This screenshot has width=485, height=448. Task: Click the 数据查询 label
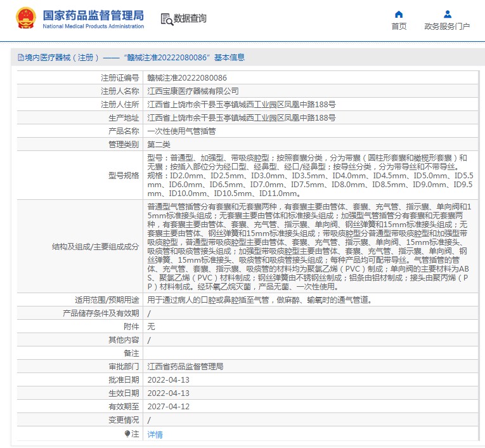(190, 18)
